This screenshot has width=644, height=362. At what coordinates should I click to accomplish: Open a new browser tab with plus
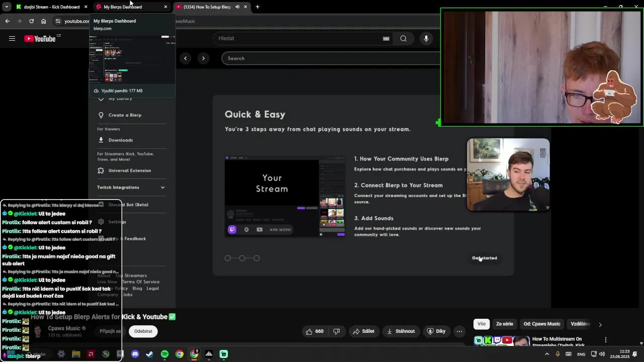257,7
